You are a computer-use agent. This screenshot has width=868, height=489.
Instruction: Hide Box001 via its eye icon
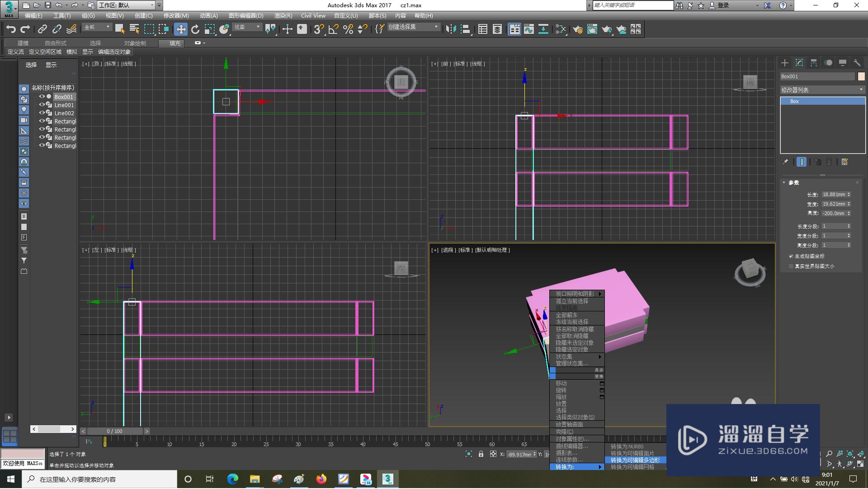[x=42, y=97]
